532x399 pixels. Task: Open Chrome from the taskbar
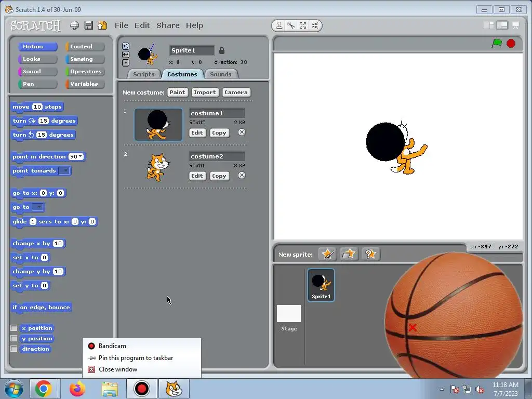tap(44, 389)
